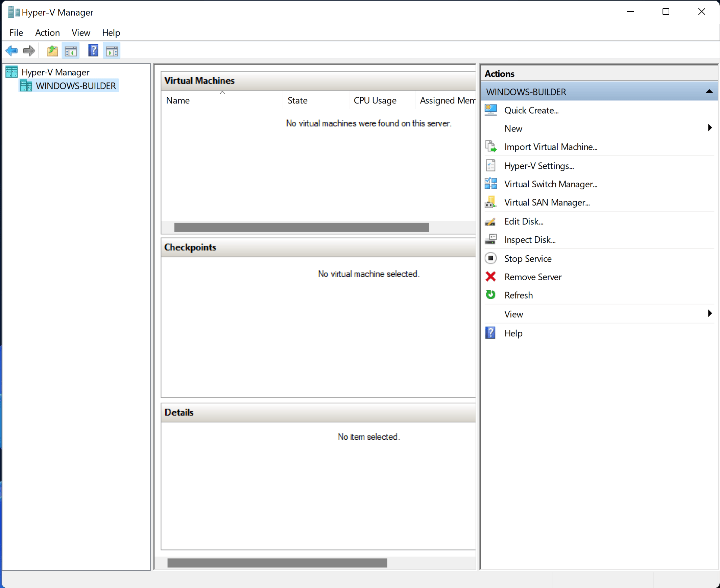The width and height of the screenshot is (720, 588).
Task: Click the Edit Disk icon
Action: pyautogui.click(x=491, y=221)
